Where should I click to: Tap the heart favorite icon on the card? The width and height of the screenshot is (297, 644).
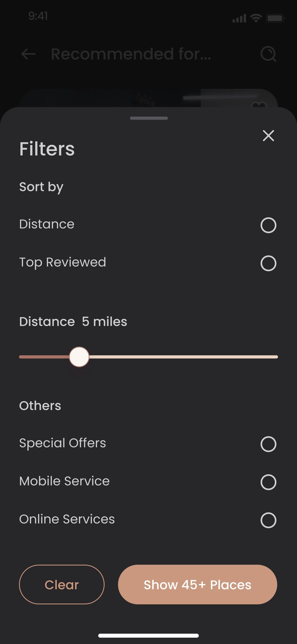tap(259, 105)
